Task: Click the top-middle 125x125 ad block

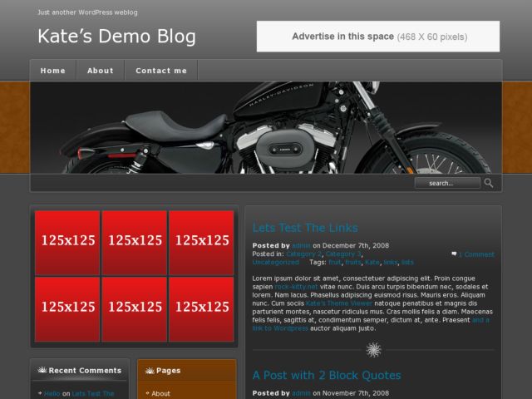Action: click(x=135, y=241)
